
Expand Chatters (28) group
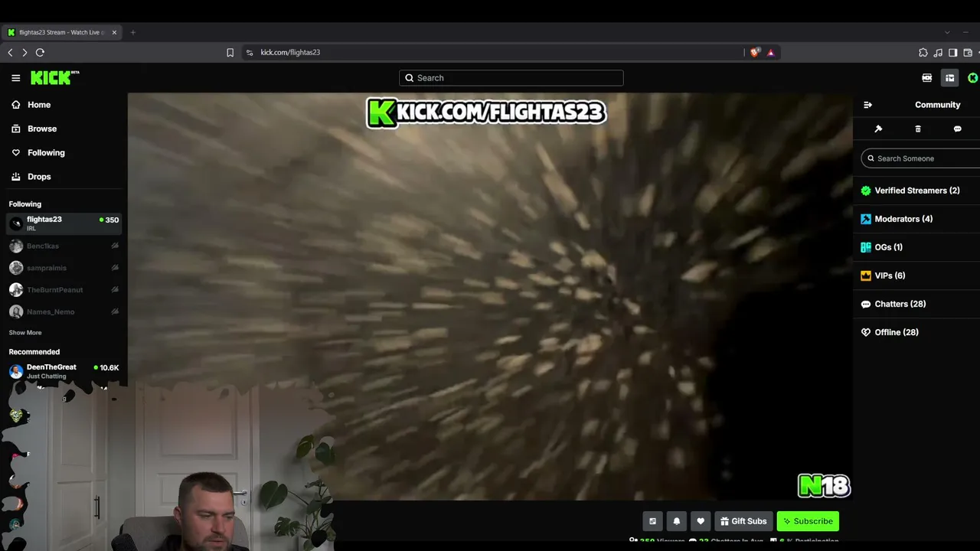tap(916, 304)
